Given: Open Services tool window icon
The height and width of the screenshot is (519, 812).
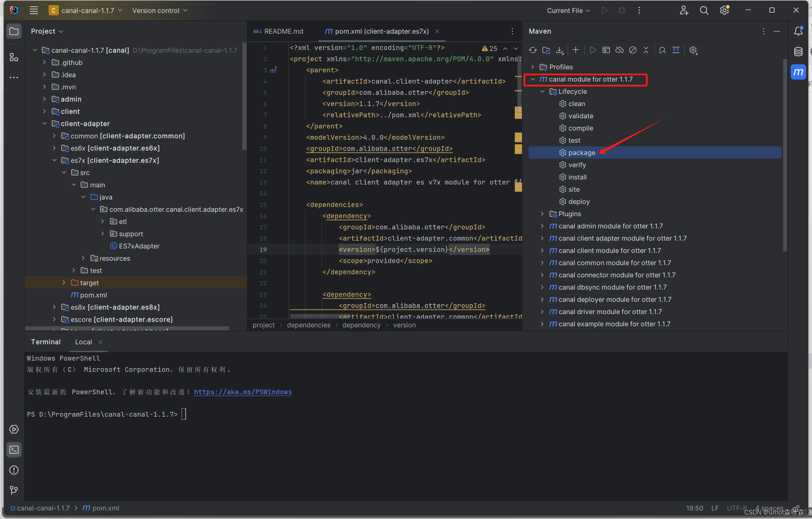Looking at the screenshot, I should tap(14, 429).
